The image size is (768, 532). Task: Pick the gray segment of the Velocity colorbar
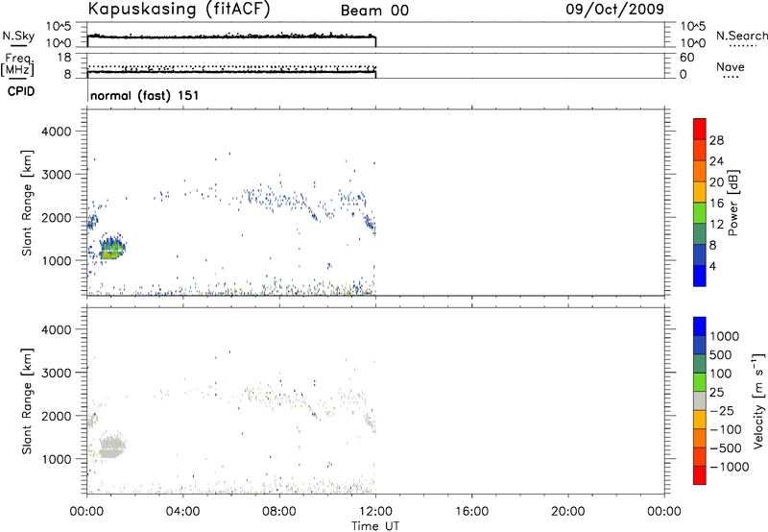coord(700,400)
